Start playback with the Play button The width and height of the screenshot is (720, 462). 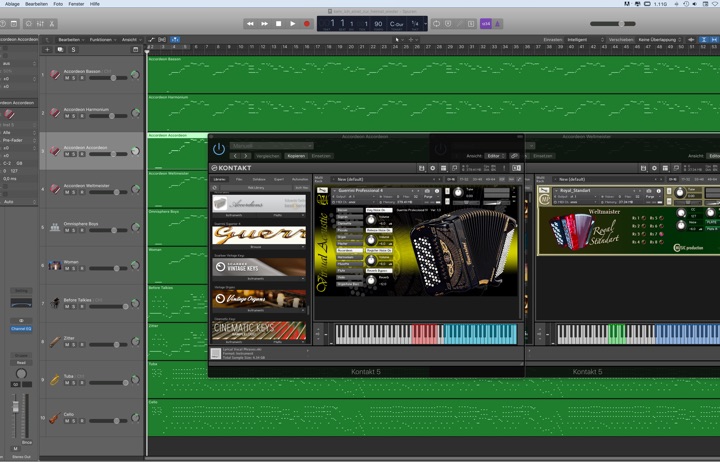(292, 23)
